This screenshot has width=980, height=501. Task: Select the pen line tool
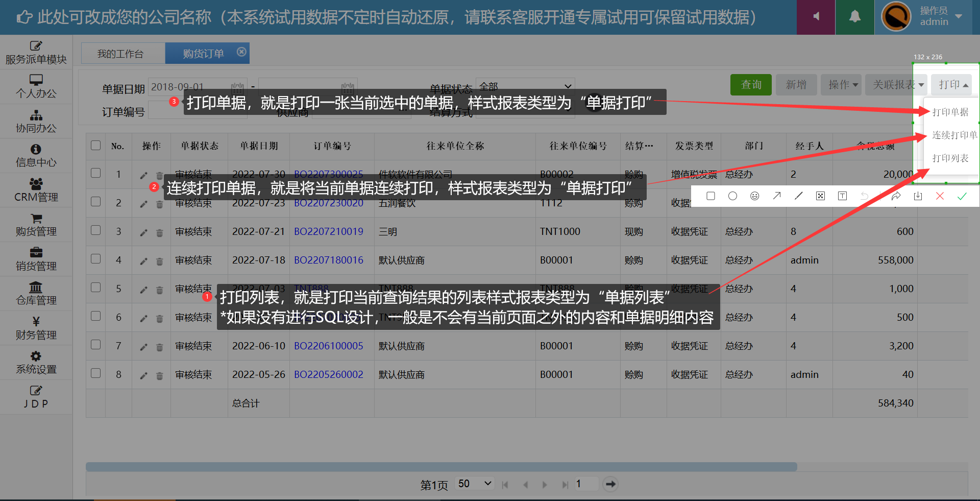799,196
